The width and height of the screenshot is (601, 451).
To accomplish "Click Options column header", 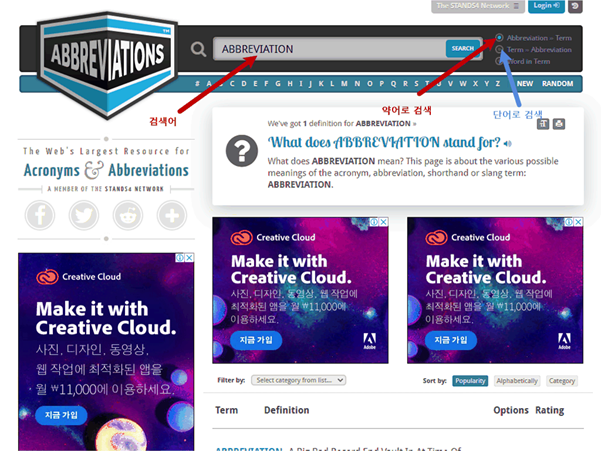I will click(x=511, y=410).
